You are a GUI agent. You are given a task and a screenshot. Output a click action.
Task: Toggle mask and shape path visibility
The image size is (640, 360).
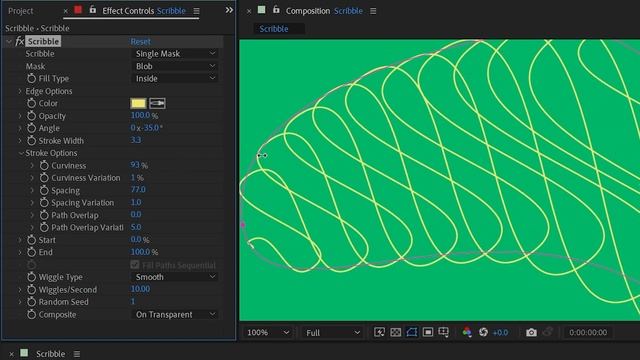pos(411,332)
